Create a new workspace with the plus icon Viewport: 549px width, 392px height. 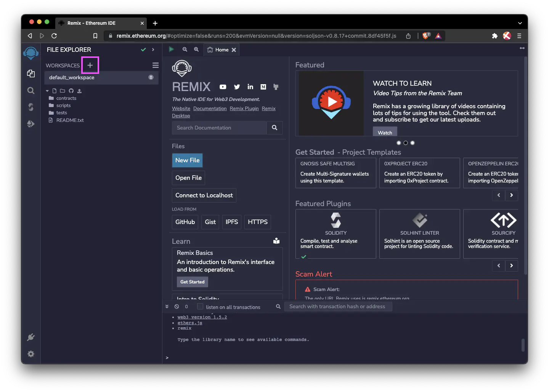pos(90,65)
